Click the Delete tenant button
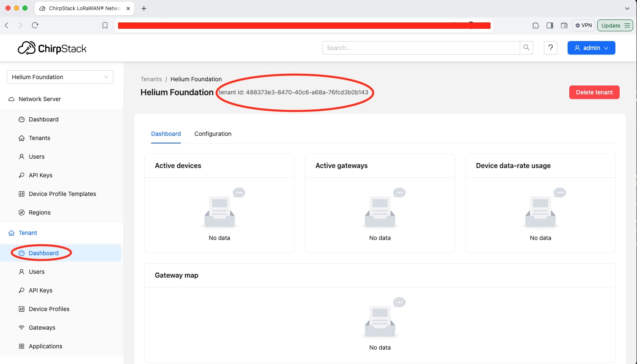This screenshot has height=364, width=637. point(594,92)
